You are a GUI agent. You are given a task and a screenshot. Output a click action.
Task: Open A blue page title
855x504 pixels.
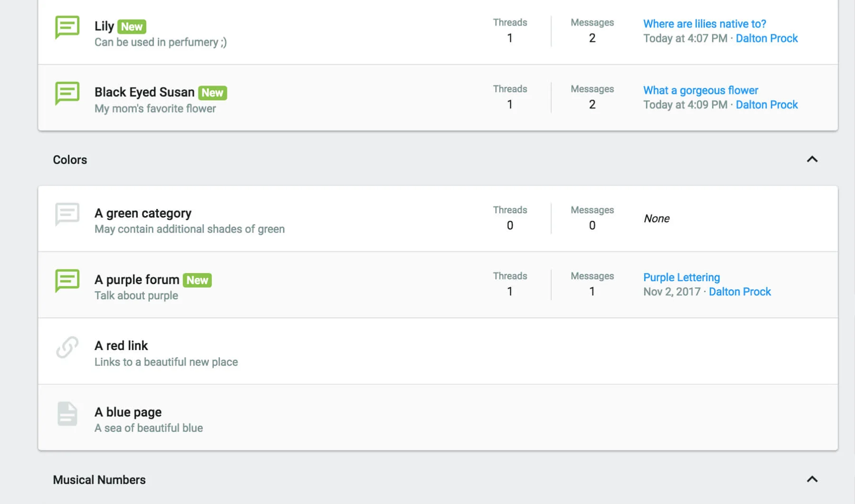128,412
